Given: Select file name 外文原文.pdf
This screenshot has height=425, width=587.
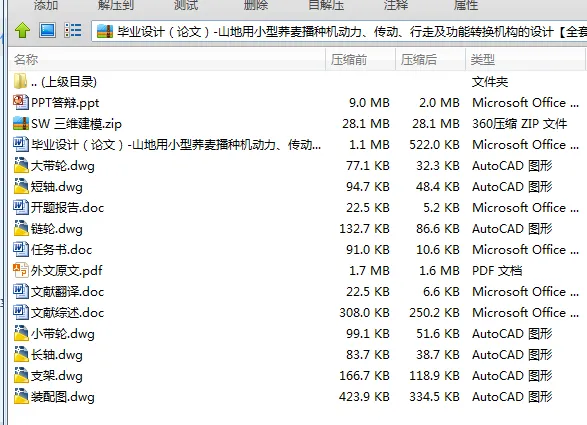Looking at the screenshot, I should (x=67, y=270).
